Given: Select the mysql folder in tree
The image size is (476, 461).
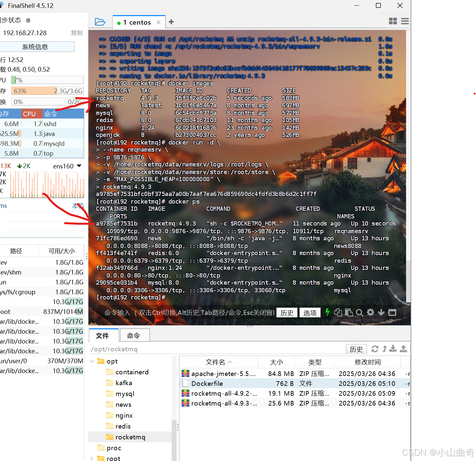Looking at the screenshot, I should tap(120, 394).
